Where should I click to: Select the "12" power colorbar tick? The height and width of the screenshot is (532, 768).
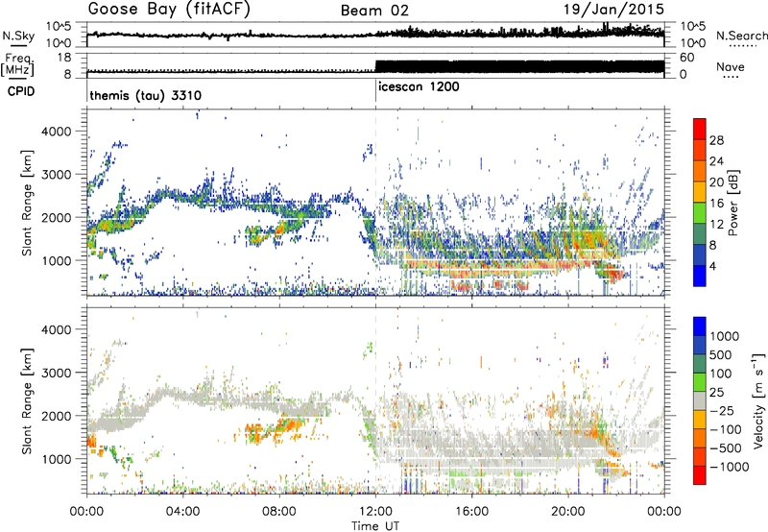(716, 225)
